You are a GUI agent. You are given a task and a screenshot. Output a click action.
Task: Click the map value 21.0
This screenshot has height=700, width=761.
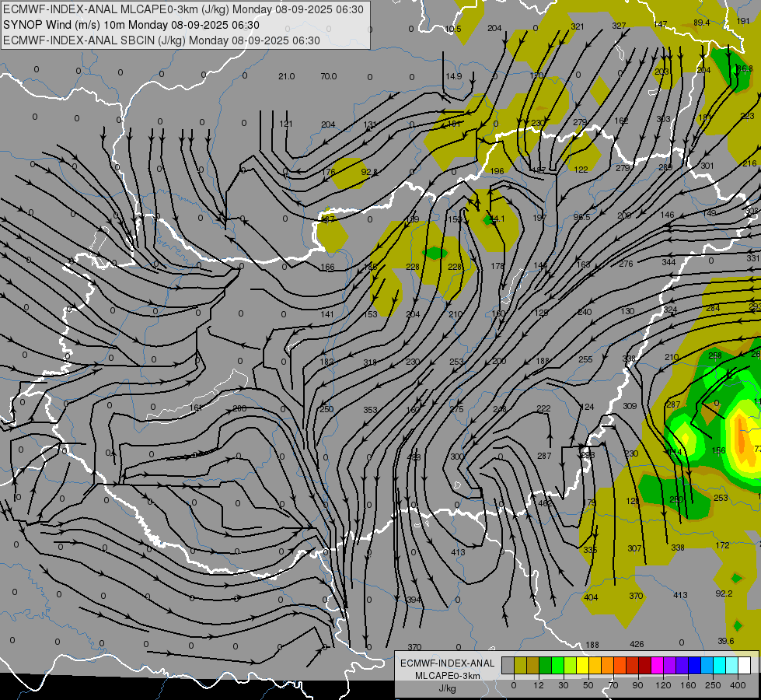[x=287, y=76]
